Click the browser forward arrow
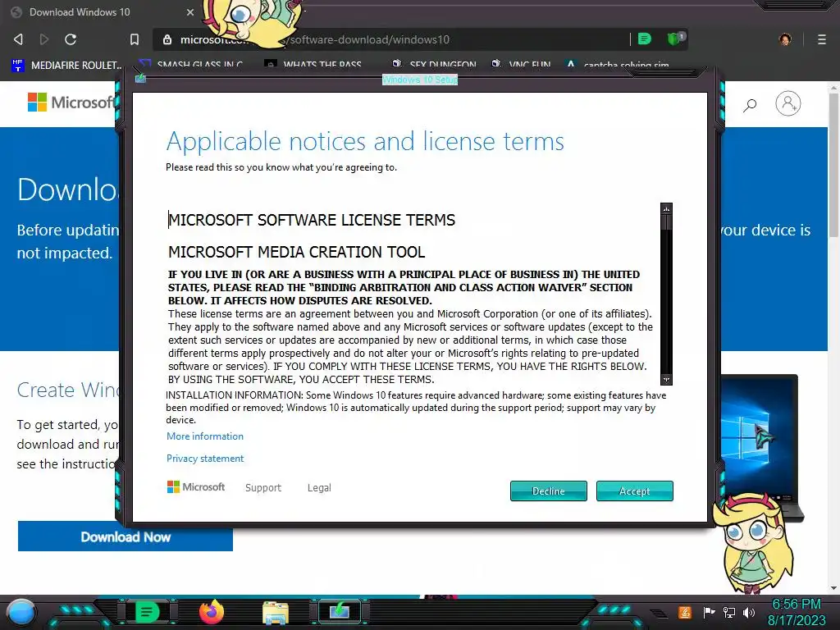 [x=44, y=39]
